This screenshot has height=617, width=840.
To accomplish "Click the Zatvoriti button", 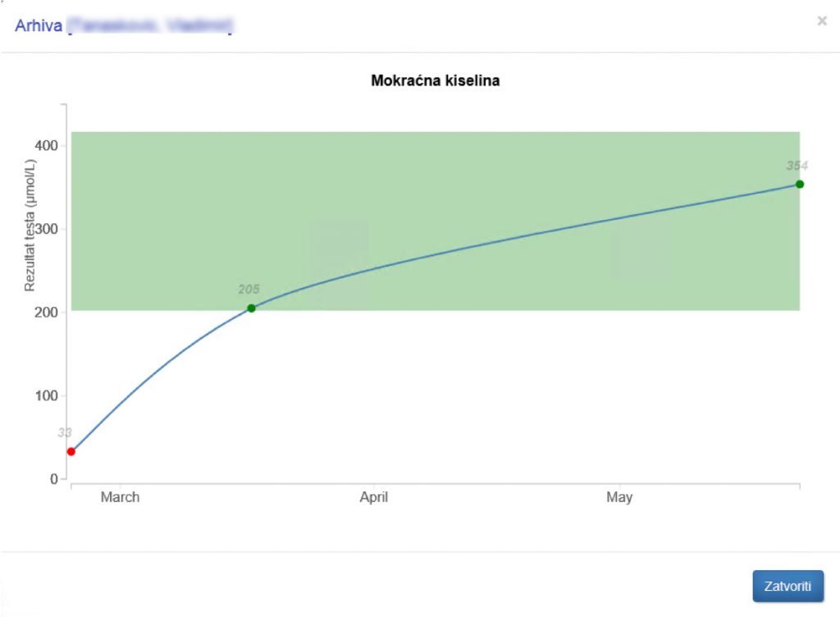I will [x=787, y=587].
